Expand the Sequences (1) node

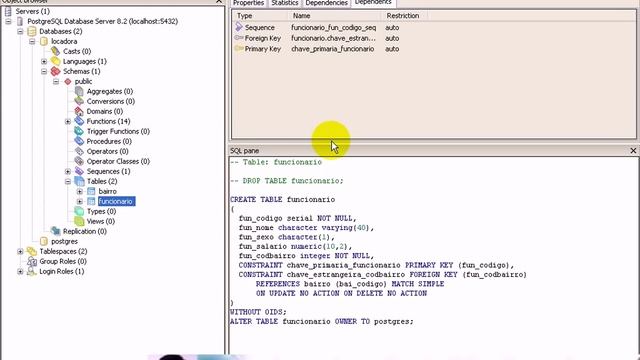click(x=68, y=171)
